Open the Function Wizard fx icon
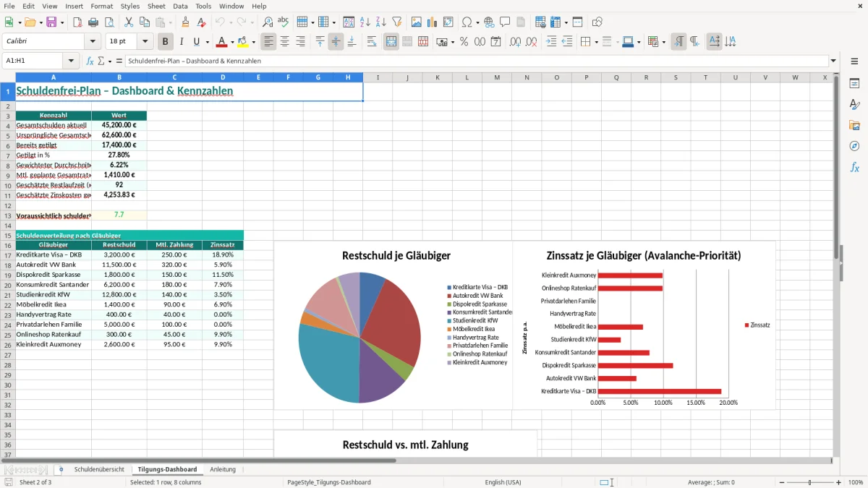This screenshot has width=868, height=488. click(90, 61)
